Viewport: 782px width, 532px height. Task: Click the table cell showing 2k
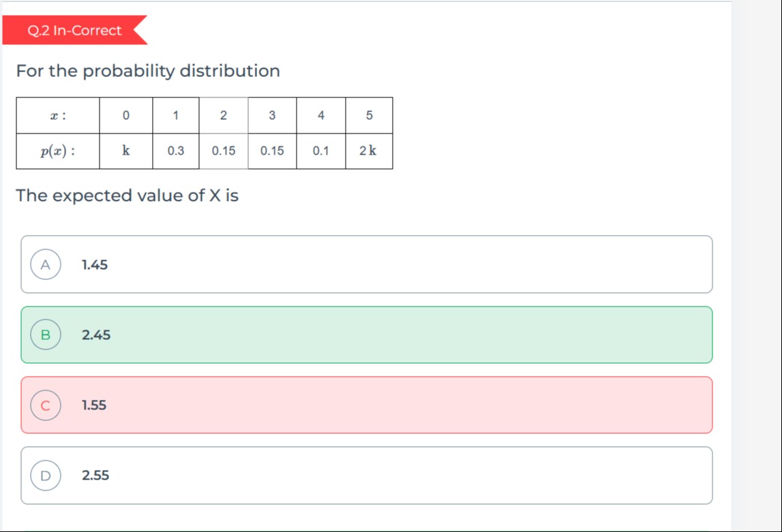(x=369, y=151)
